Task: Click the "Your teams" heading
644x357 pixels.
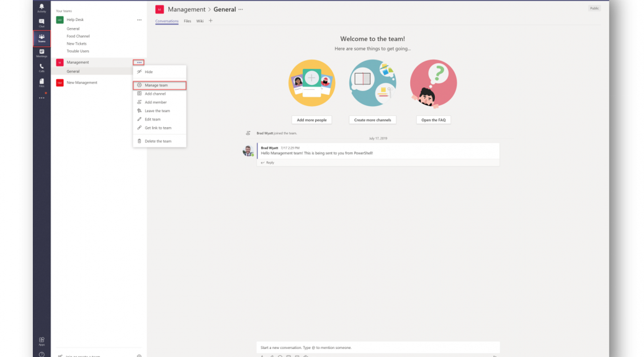Action: click(64, 11)
